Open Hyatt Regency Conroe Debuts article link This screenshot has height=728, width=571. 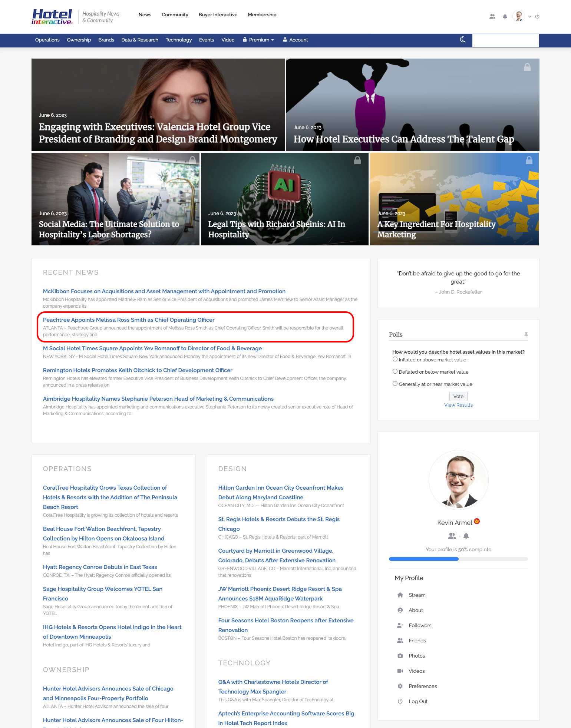point(100,567)
